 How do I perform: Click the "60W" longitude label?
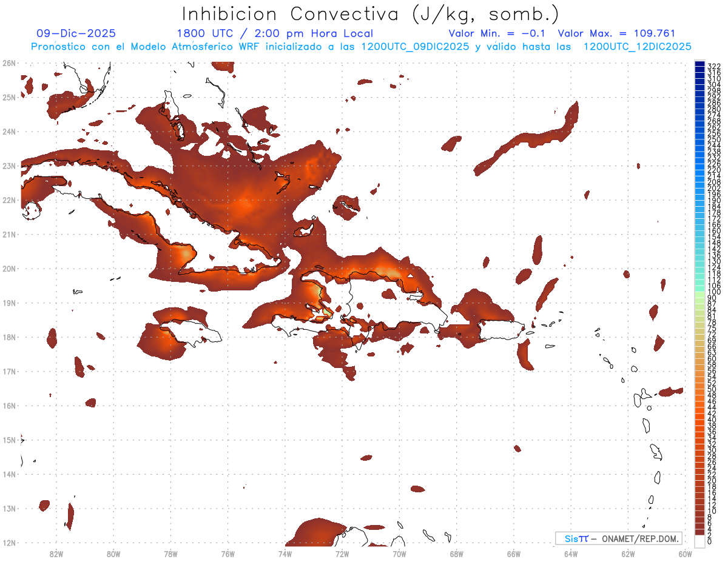(686, 554)
